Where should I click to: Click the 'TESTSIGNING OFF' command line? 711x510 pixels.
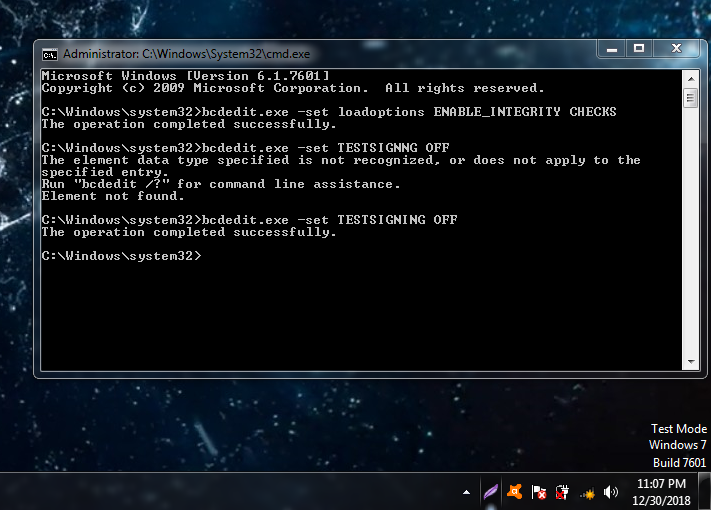(249, 220)
